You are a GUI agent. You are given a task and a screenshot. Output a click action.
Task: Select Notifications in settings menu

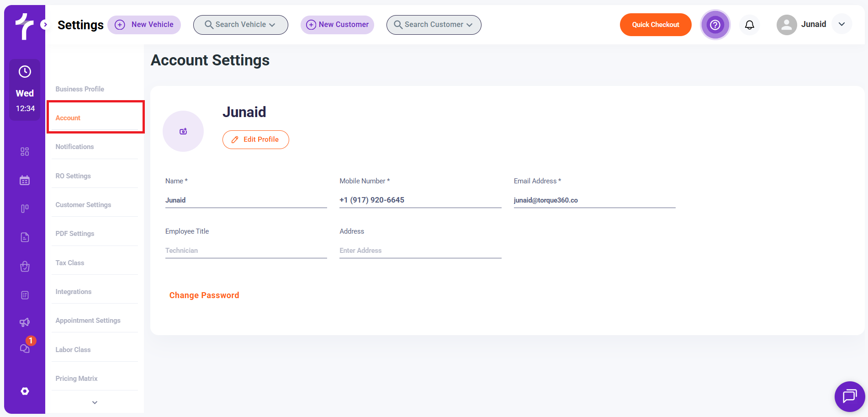(x=74, y=147)
